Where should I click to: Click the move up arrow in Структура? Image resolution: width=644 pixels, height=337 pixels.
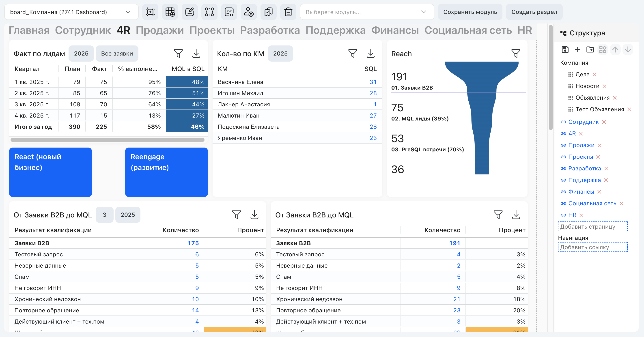point(615,49)
